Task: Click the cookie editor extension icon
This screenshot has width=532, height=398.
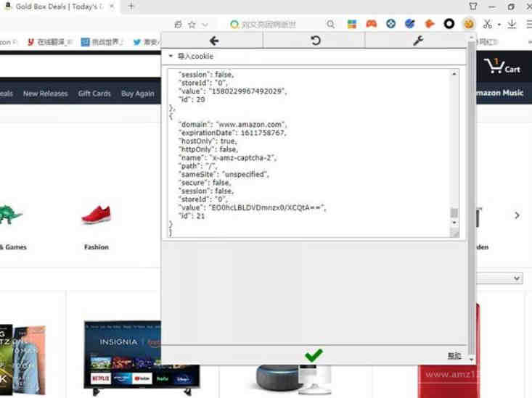Action: [x=469, y=24]
